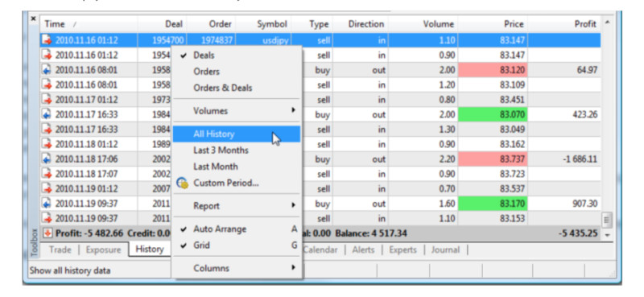Click the buy icon on the 2010.11.17 16:33 row priced 83.070
The height and width of the screenshot is (297, 644).
click(x=47, y=114)
